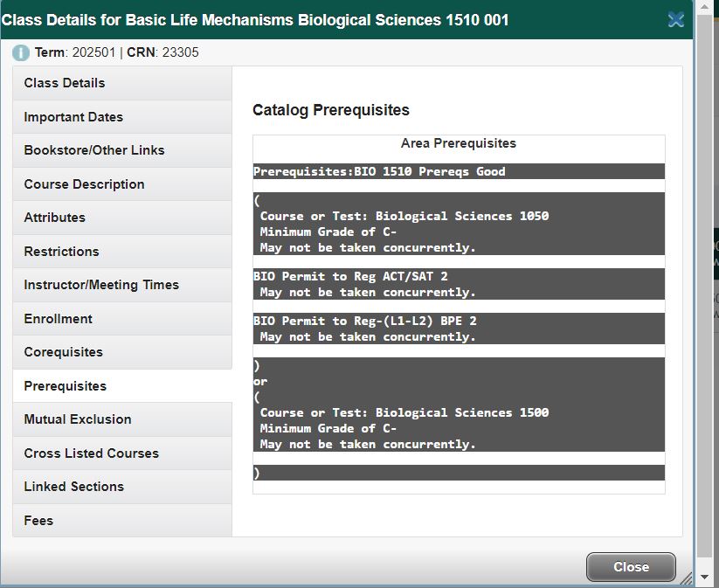The height and width of the screenshot is (588, 719).
Task: Click the Close button
Action: pos(631,567)
